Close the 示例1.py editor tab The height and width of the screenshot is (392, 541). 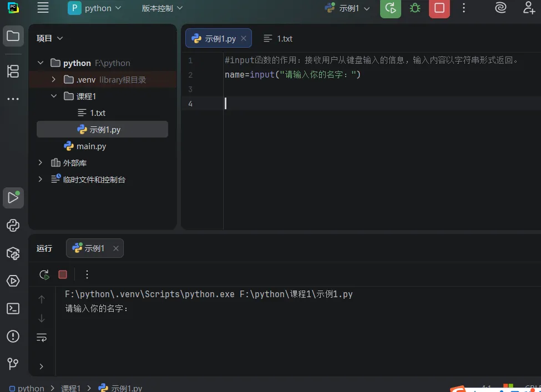tap(244, 38)
